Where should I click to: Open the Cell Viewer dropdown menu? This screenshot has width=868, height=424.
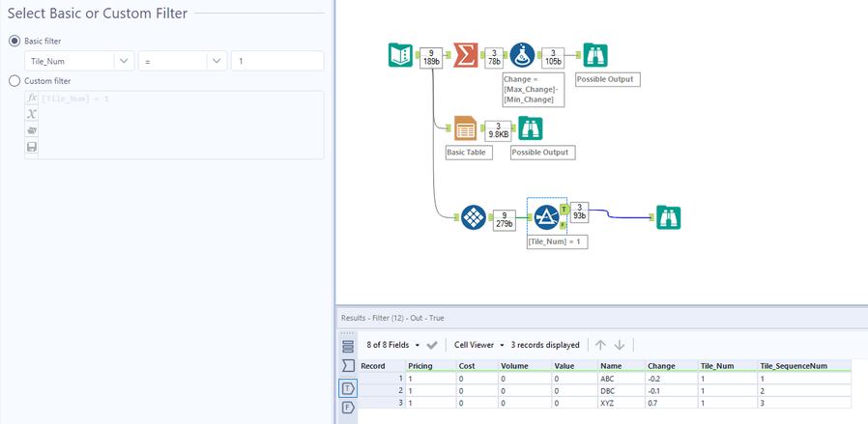(479, 345)
